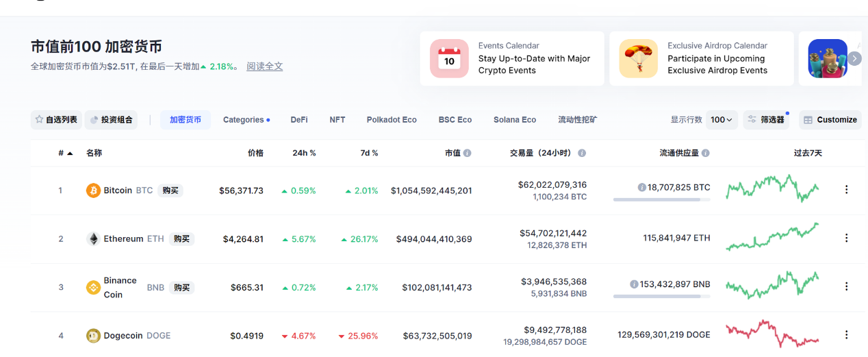Switch to the Solana Eco tab
The image size is (868, 357).
[x=515, y=120]
